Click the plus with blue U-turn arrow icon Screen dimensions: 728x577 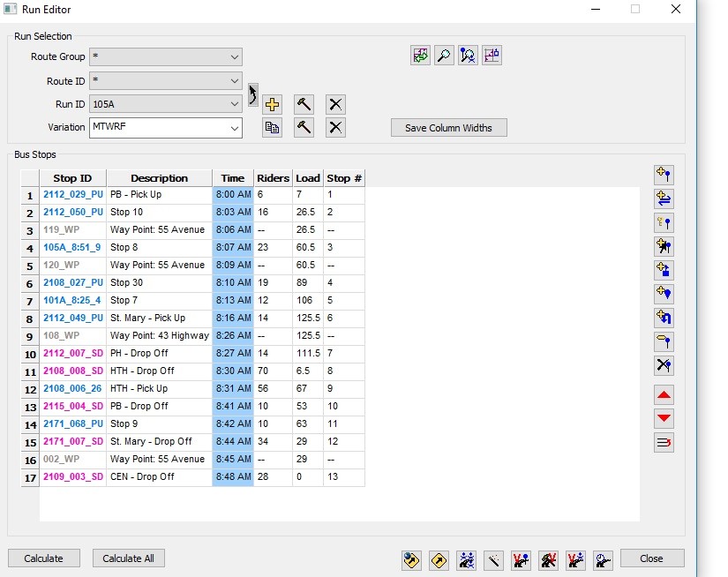click(664, 318)
